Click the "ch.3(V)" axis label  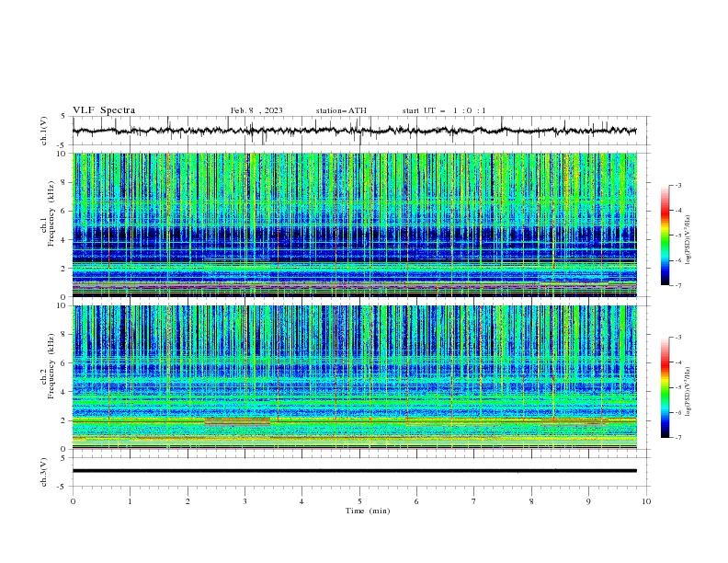43,472
